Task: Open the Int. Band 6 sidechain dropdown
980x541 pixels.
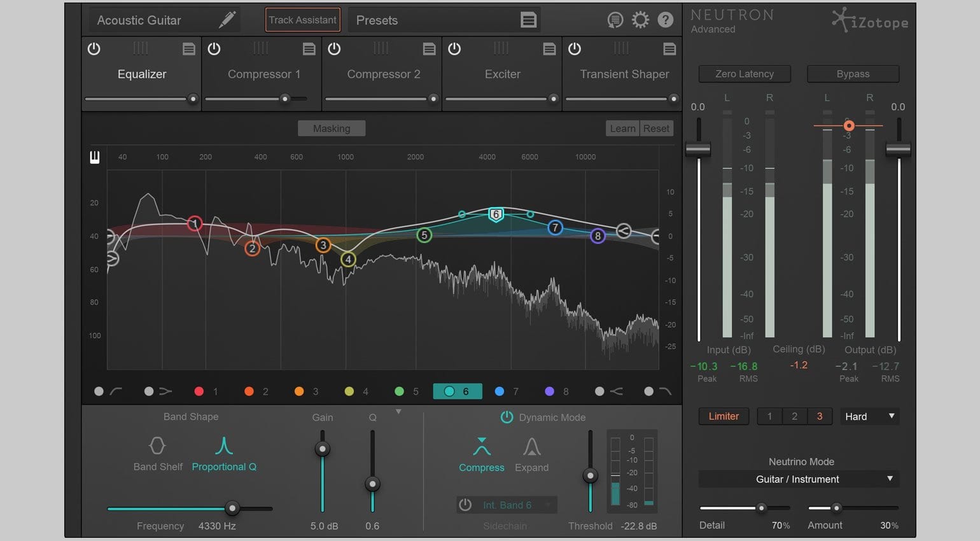Action: [x=507, y=505]
